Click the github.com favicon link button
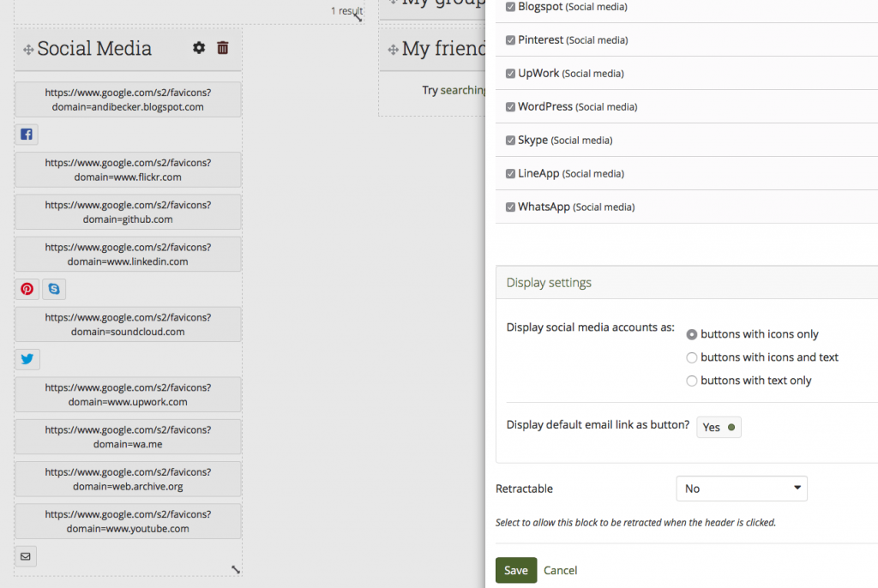Image resolution: width=878 pixels, height=588 pixels. 128,213
